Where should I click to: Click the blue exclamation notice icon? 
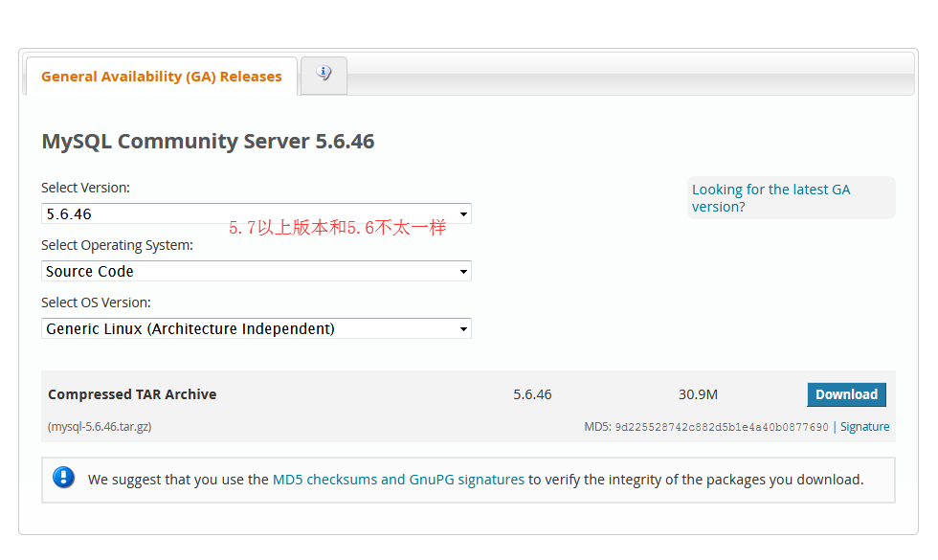click(x=63, y=478)
